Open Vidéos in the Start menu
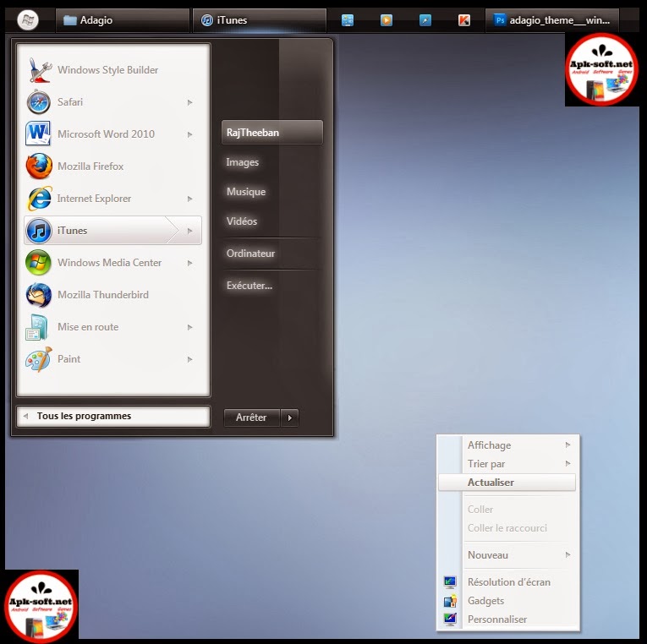This screenshot has width=647, height=644. click(241, 221)
